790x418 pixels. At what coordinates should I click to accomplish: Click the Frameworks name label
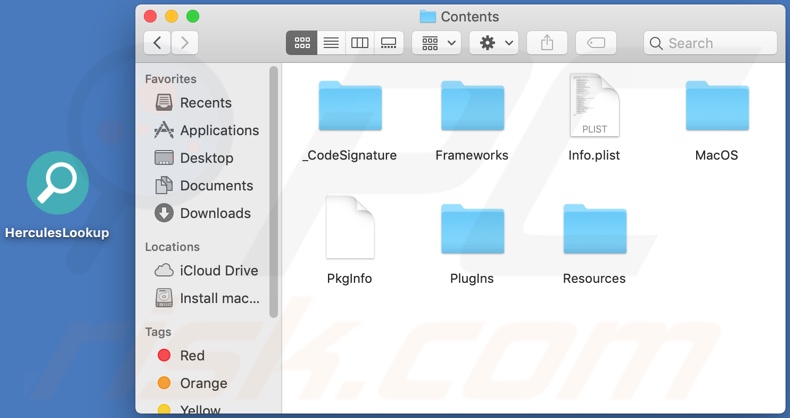472,155
